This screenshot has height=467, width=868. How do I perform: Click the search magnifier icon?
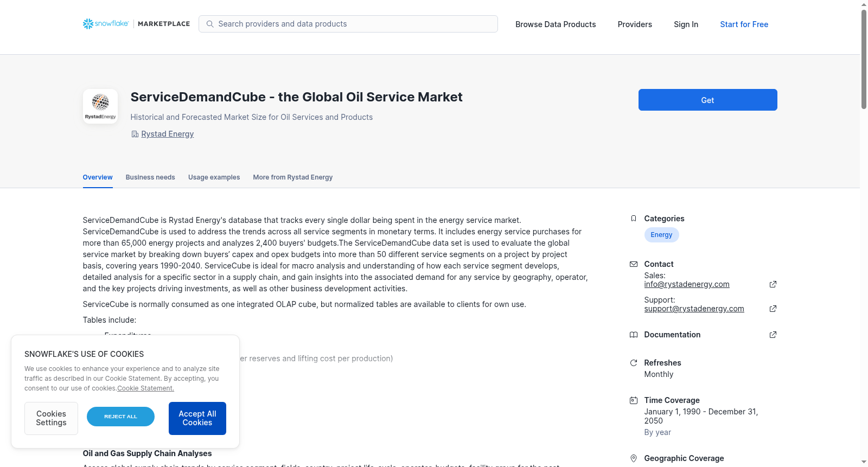pos(210,24)
